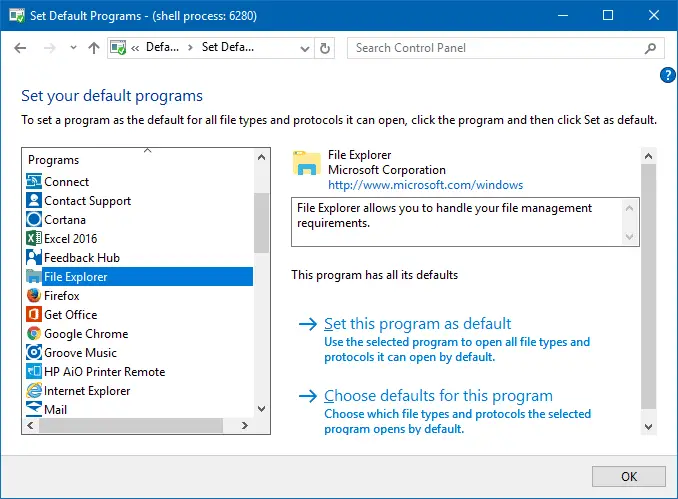Select Get Office in the list
The width and height of the screenshot is (678, 499).
tap(70, 315)
